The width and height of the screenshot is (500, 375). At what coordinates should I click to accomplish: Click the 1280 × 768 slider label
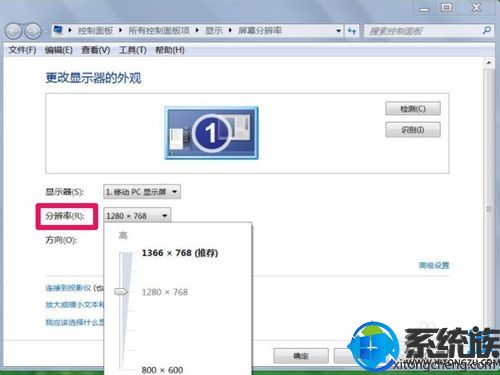coord(165,292)
